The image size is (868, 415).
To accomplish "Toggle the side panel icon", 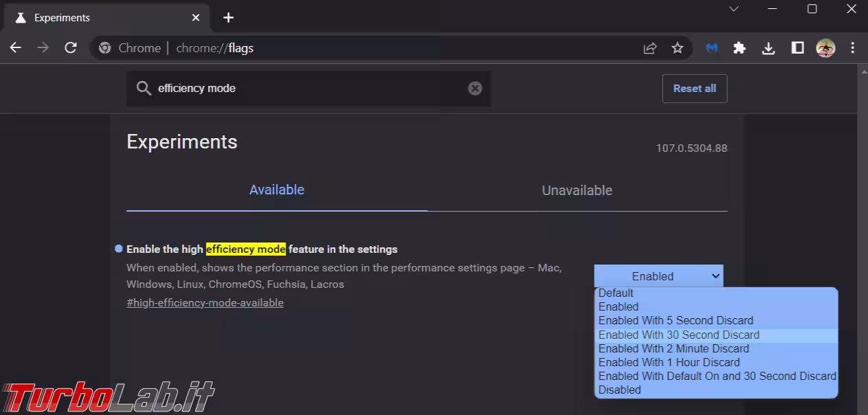I will pyautogui.click(x=797, y=48).
